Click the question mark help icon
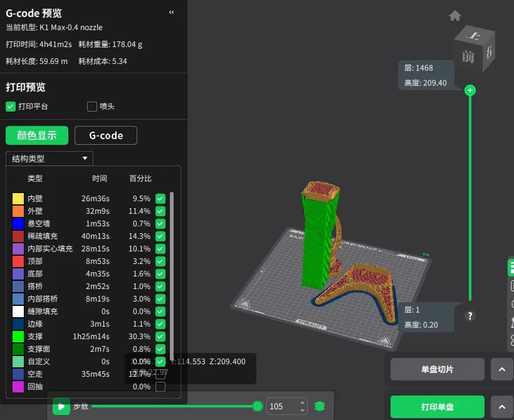This screenshot has width=514, height=420. (x=470, y=316)
